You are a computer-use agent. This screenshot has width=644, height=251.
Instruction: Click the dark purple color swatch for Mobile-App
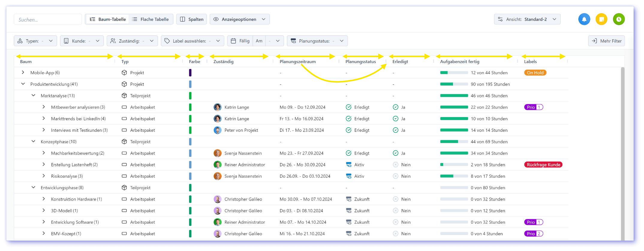point(190,73)
